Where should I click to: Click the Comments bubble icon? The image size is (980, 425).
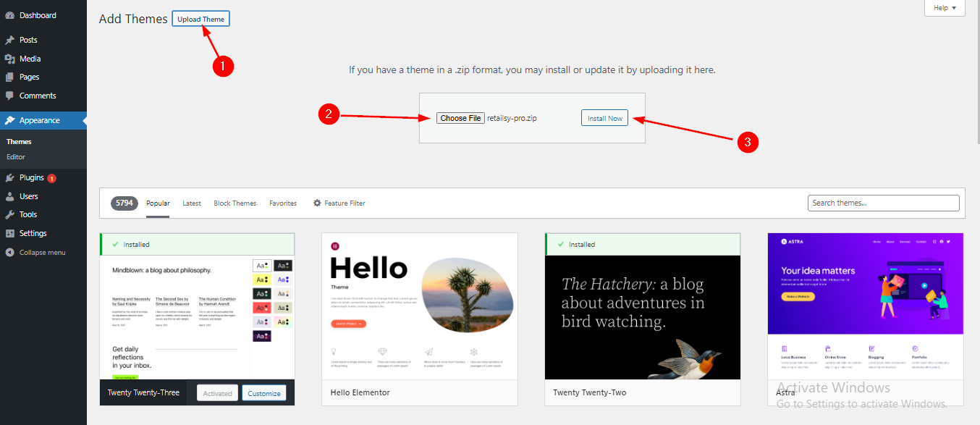coord(9,96)
